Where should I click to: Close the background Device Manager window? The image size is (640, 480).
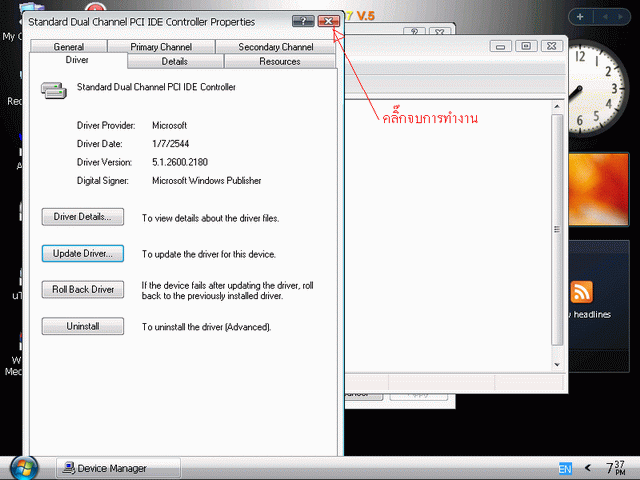[551, 46]
